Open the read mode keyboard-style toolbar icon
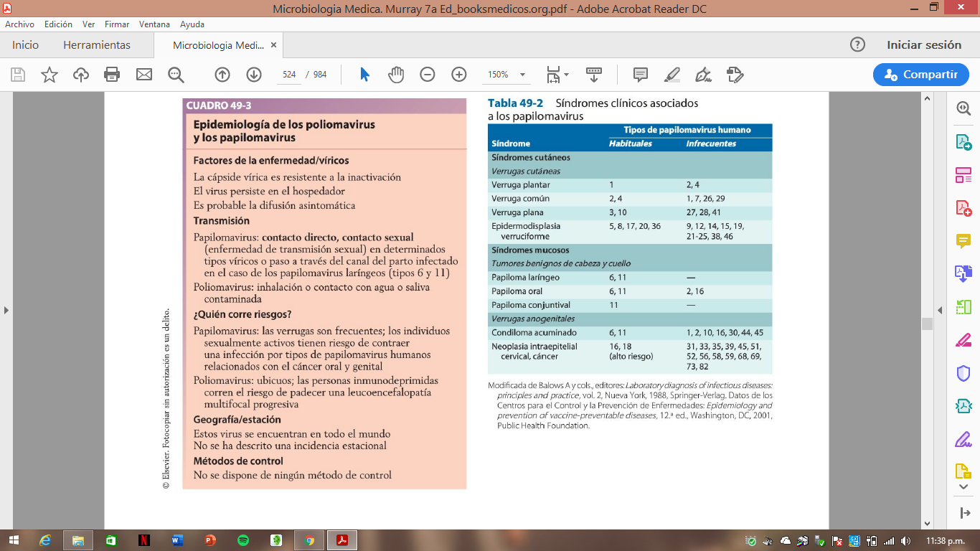980x551 pixels. [x=594, y=75]
